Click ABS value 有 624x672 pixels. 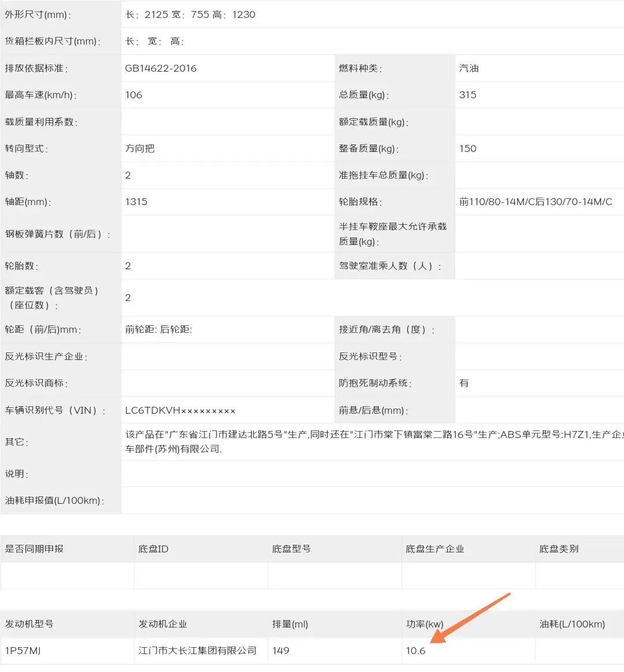pyautogui.click(x=464, y=383)
